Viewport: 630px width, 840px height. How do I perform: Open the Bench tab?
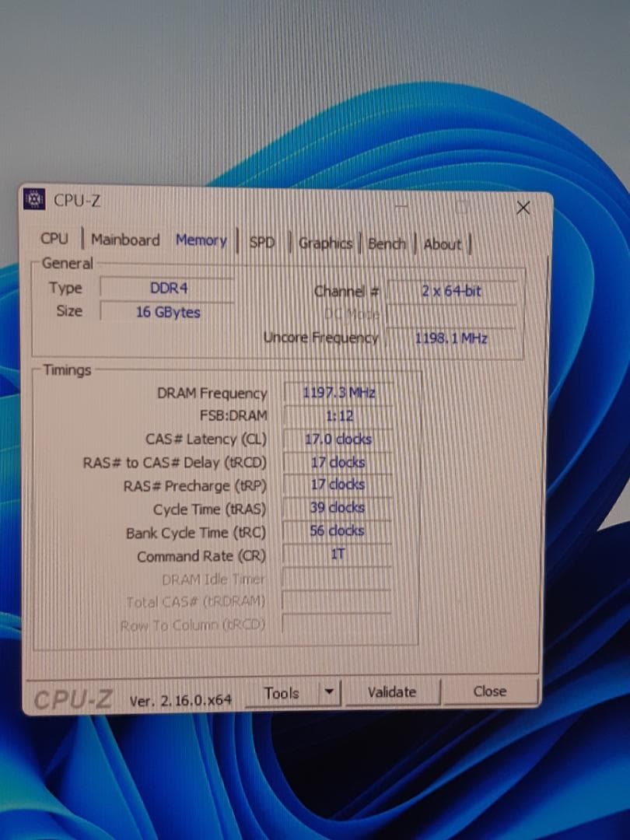387,243
